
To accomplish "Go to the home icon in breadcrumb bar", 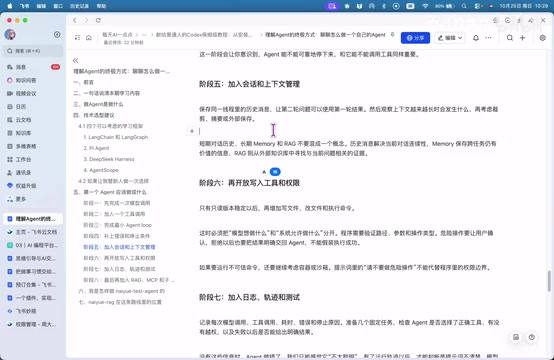I will tap(89, 37).
